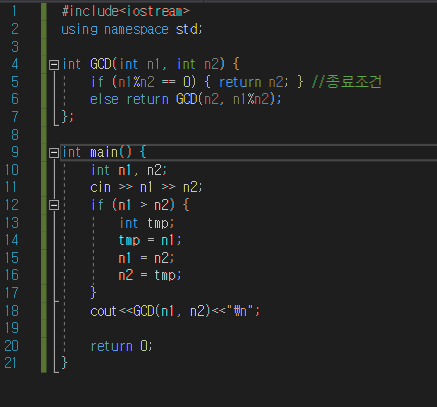Click the 'using namespace std;' line

[x=132, y=29]
